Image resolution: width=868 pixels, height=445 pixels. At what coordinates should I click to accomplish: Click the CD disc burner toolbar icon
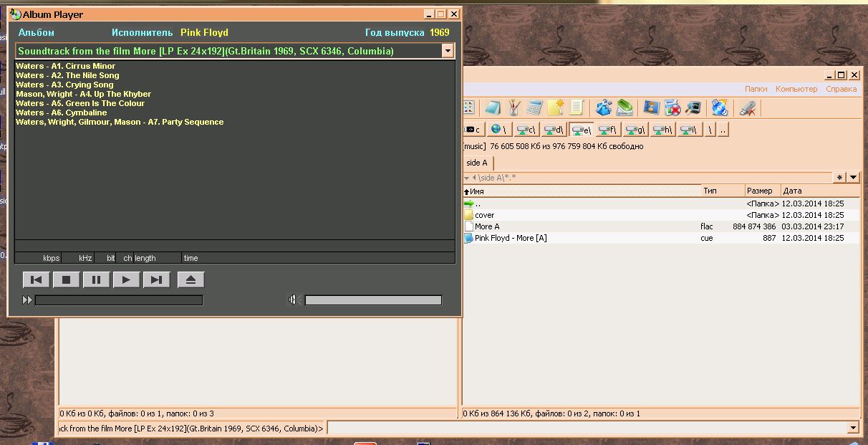(720, 107)
